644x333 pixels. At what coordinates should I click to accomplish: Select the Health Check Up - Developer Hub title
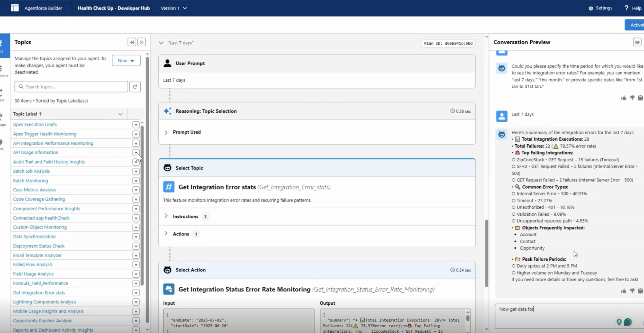tap(114, 8)
